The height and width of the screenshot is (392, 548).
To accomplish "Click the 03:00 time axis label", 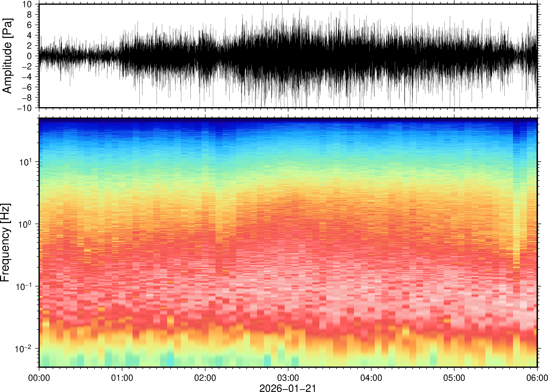I will 288,378.
